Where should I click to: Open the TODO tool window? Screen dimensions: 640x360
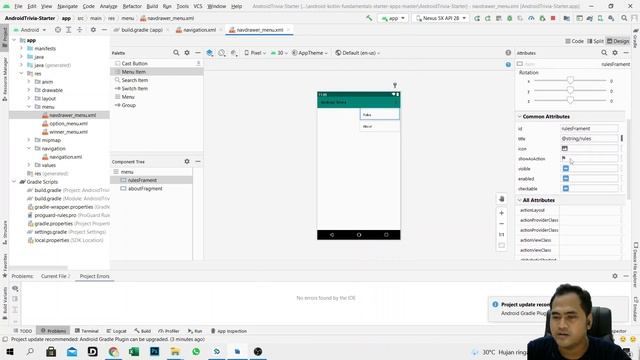[x=23, y=331]
